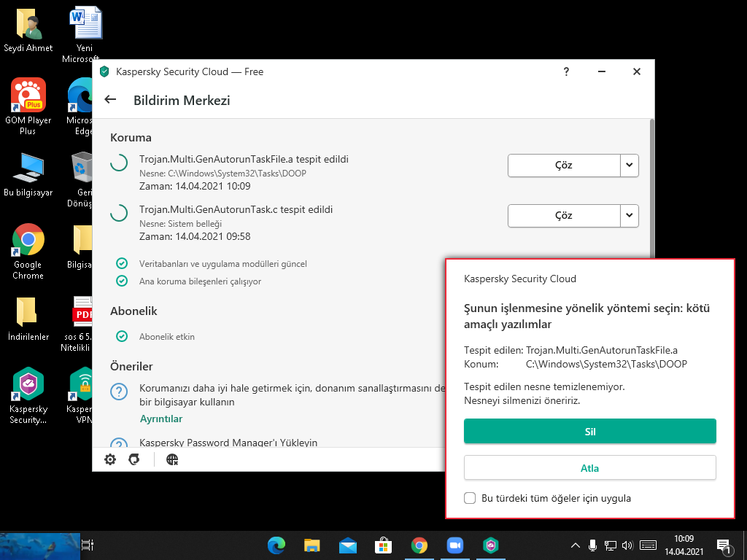The height and width of the screenshot is (560, 747).
Task: Expand dropdown arrow beside Çöz for GenAutorunTask.c
Action: 630,216
